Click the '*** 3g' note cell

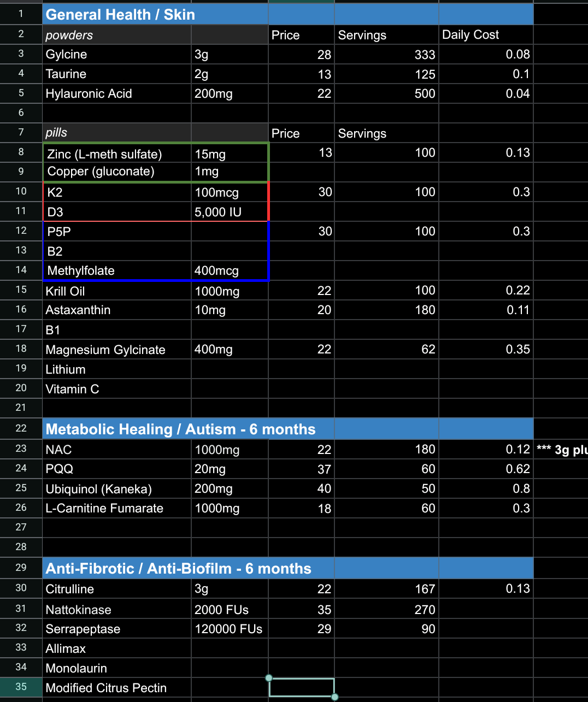click(x=561, y=450)
